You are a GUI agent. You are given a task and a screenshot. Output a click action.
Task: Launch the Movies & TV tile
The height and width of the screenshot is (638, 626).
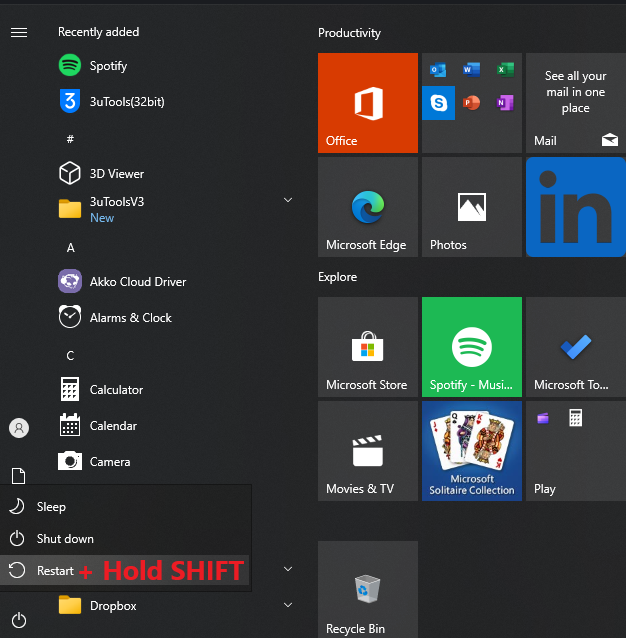367,451
